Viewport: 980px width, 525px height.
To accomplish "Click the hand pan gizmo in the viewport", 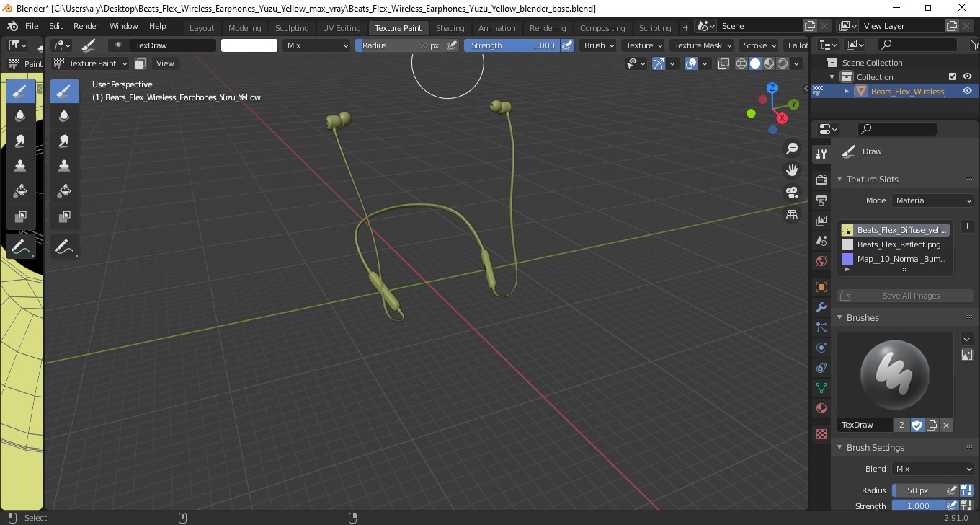I will pos(792,170).
